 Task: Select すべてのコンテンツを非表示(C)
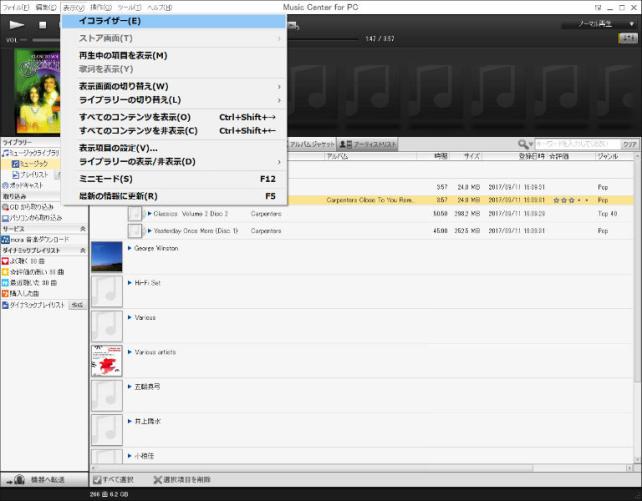[174, 131]
